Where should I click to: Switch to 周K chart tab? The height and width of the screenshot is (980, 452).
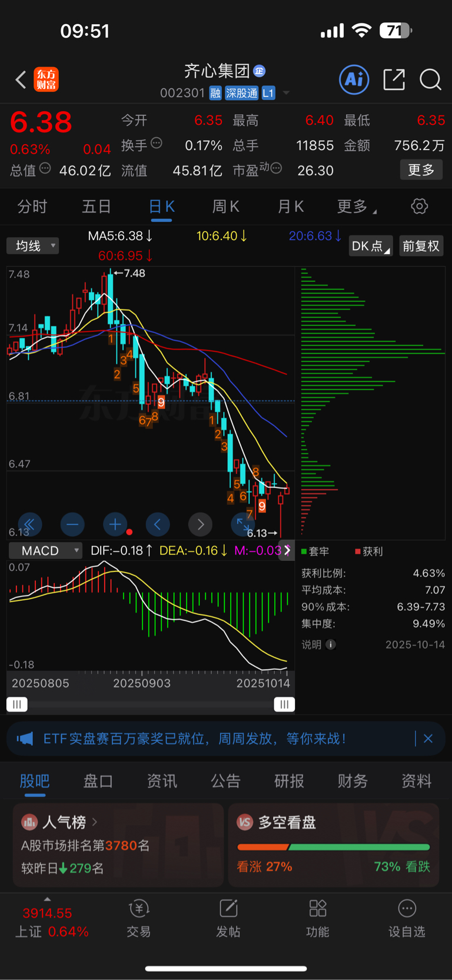[225, 207]
